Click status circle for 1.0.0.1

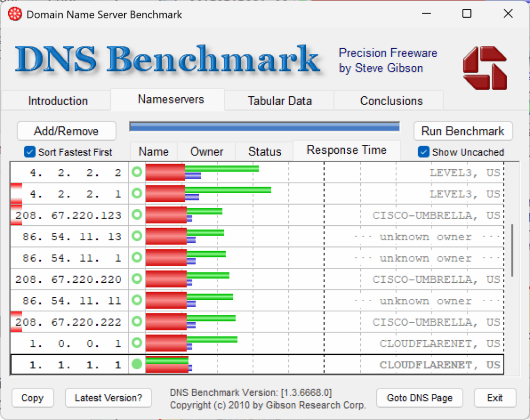point(137,342)
